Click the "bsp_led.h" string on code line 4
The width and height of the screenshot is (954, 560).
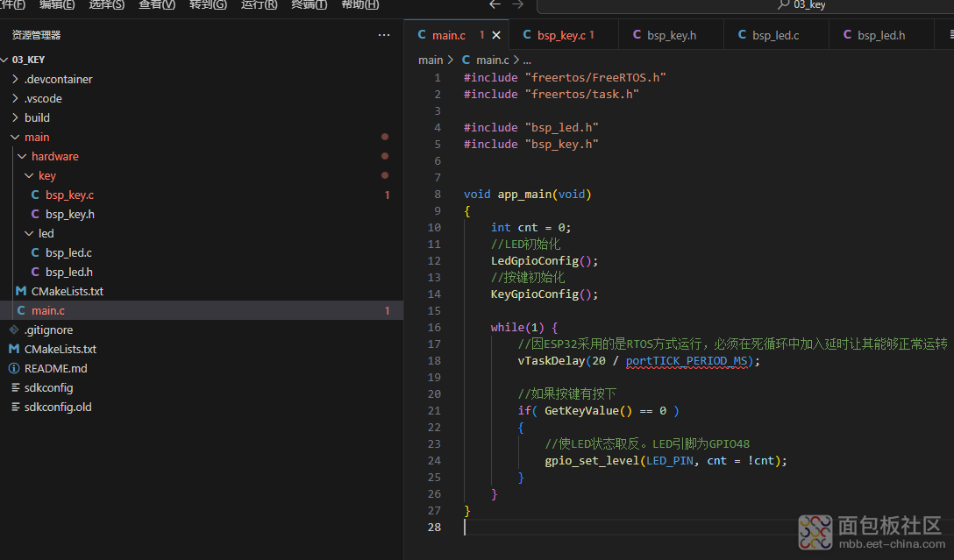point(561,128)
